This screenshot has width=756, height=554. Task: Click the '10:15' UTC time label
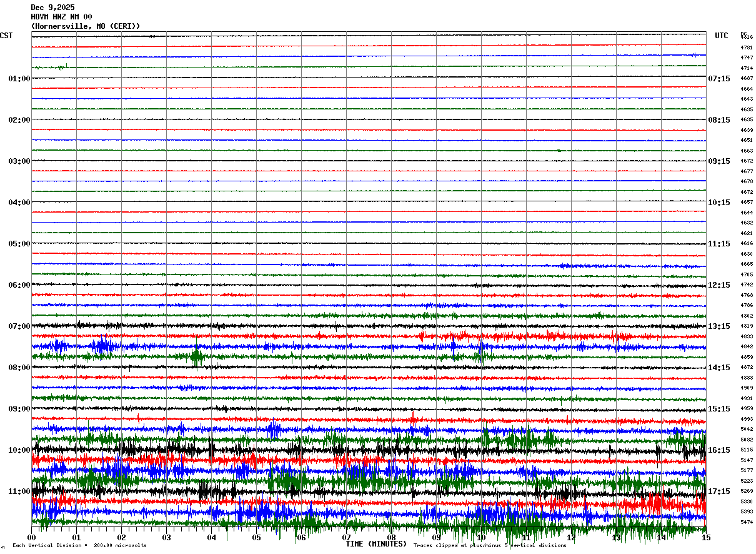[x=719, y=203]
